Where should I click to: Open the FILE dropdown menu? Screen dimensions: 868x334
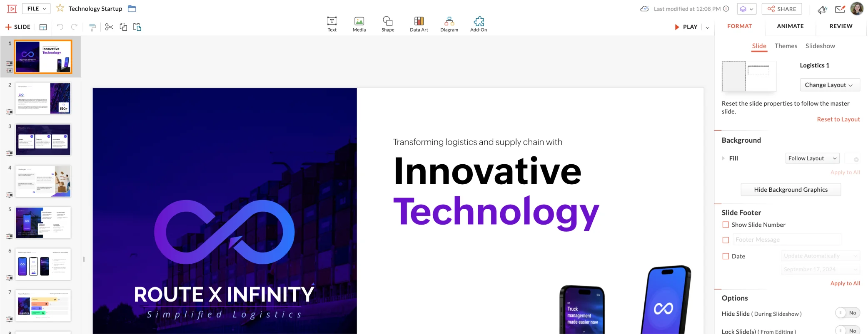point(37,9)
